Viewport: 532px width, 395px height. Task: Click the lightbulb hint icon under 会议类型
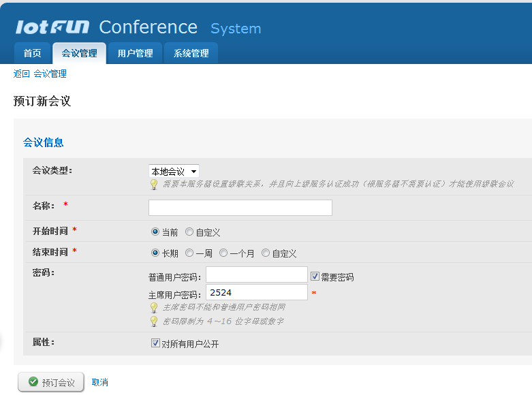pos(154,185)
